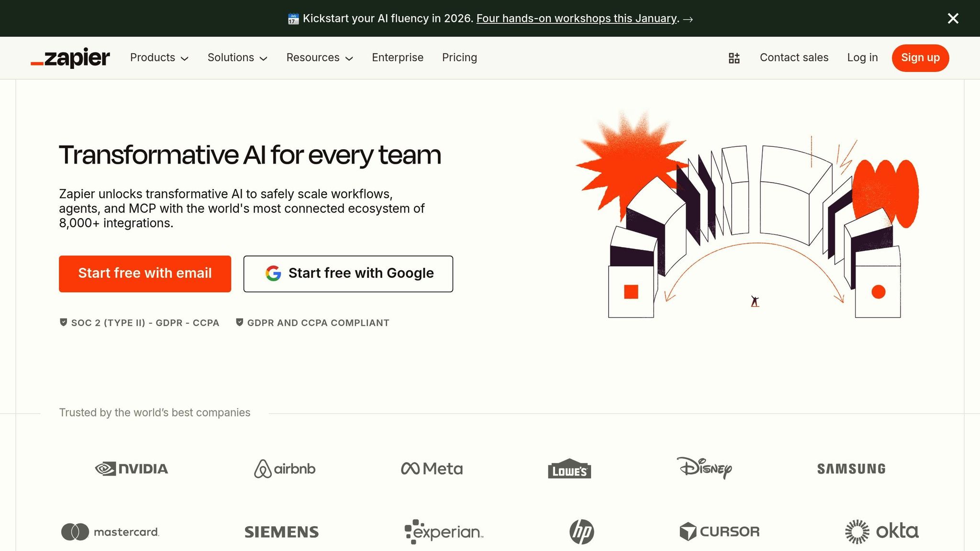Open the Solutions menu
980x551 pixels.
point(237,57)
